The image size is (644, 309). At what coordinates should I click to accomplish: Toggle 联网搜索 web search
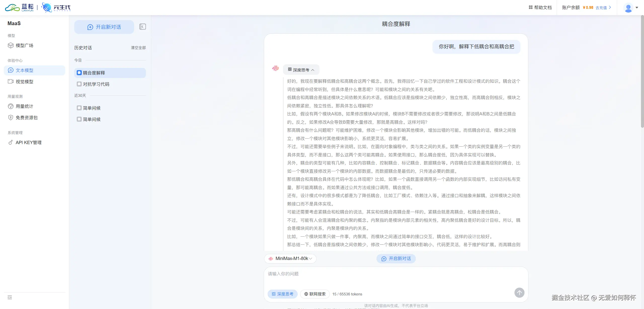click(x=315, y=294)
